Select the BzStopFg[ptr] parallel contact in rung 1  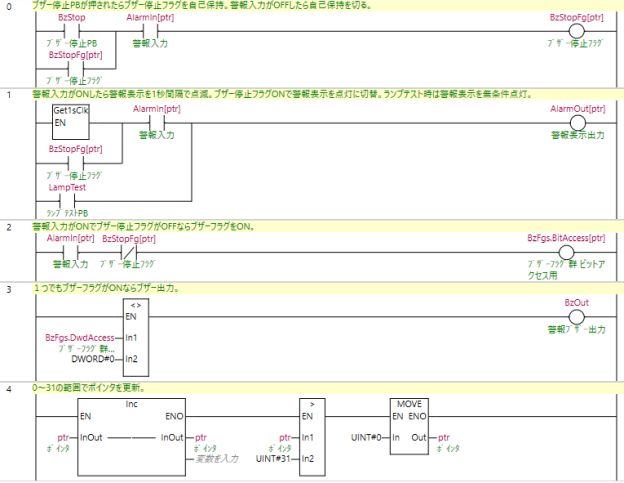76,163
